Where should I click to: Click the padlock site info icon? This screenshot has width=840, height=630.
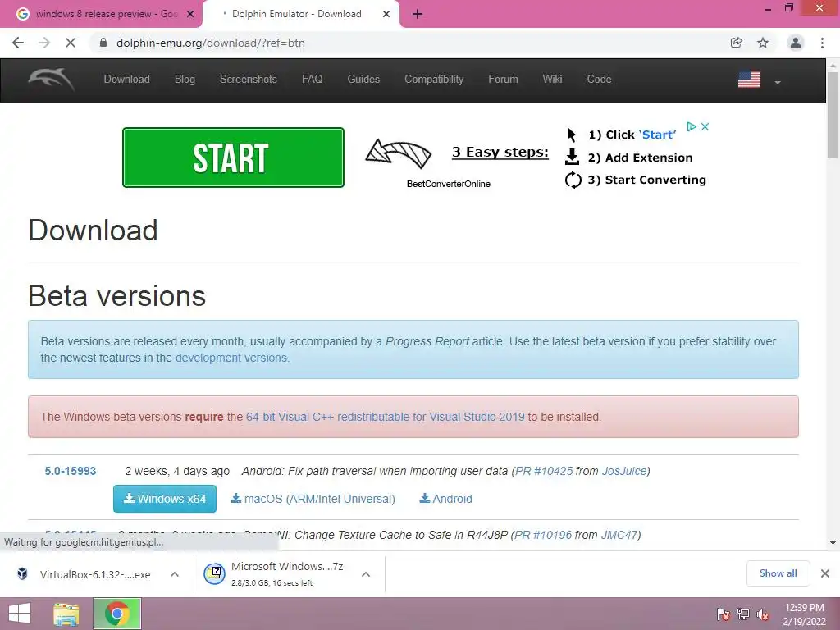tap(103, 43)
